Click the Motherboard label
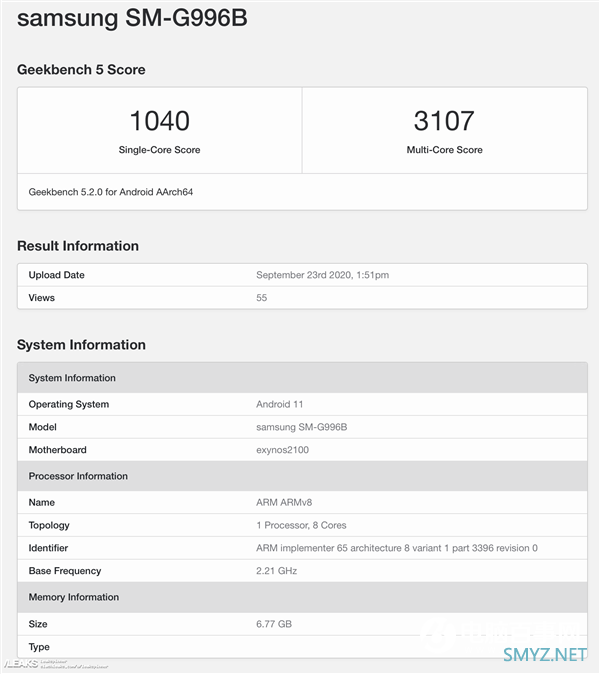600x674 pixels. 58,450
